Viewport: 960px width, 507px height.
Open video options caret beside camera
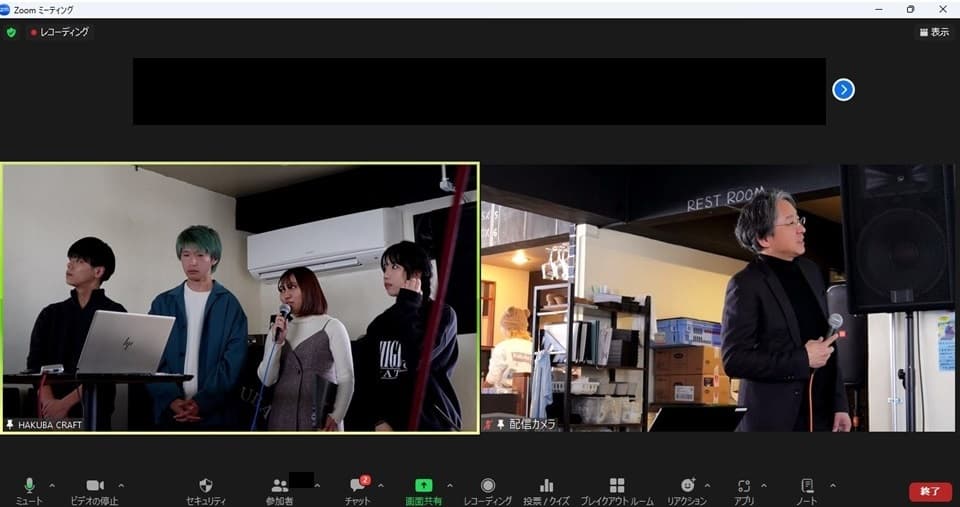(121, 486)
